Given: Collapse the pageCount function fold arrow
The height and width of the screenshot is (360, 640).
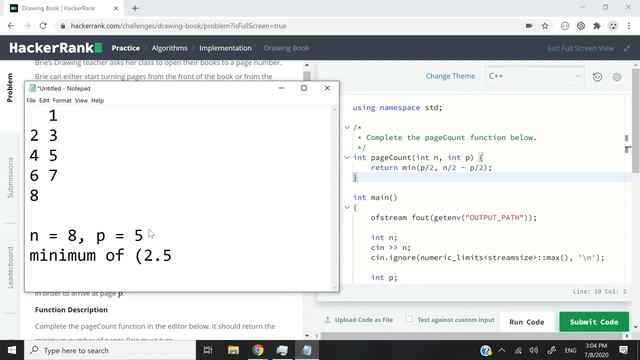Looking at the screenshot, I should tap(347, 157).
